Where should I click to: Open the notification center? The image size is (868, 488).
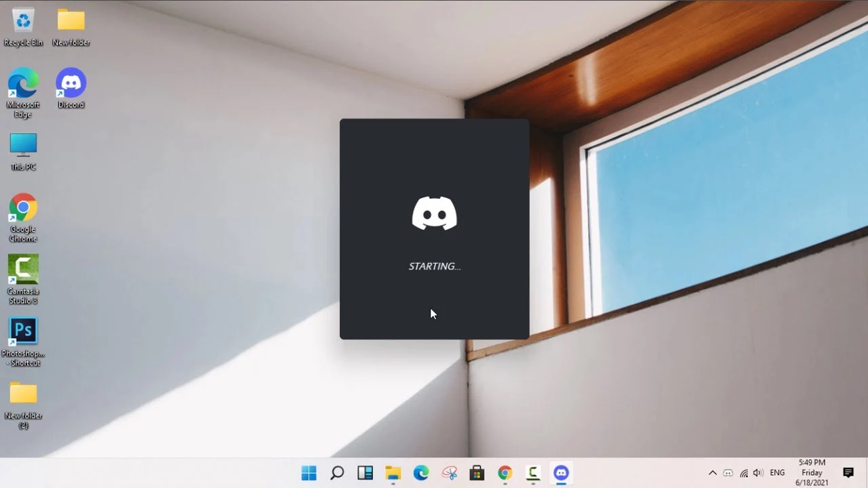coord(848,473)
